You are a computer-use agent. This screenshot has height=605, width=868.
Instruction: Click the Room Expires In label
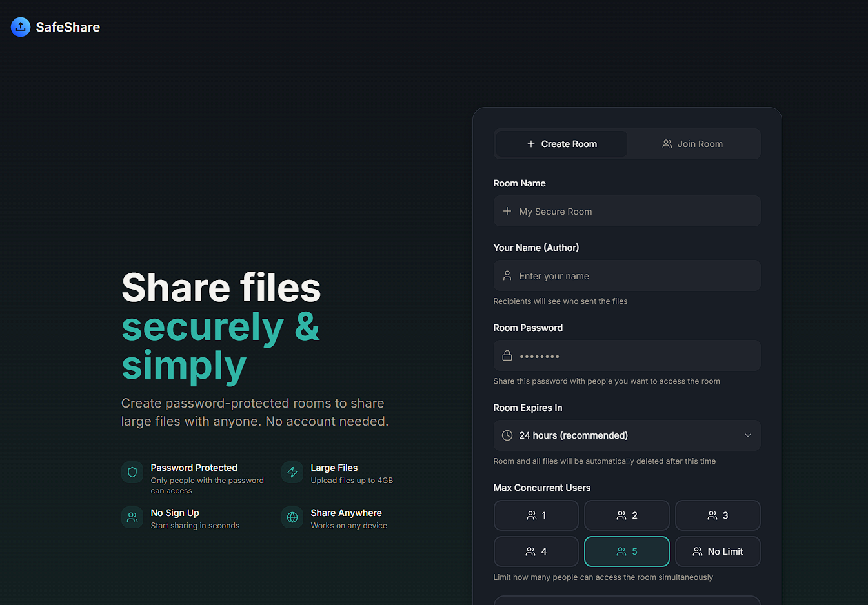[x=528, y=408]
